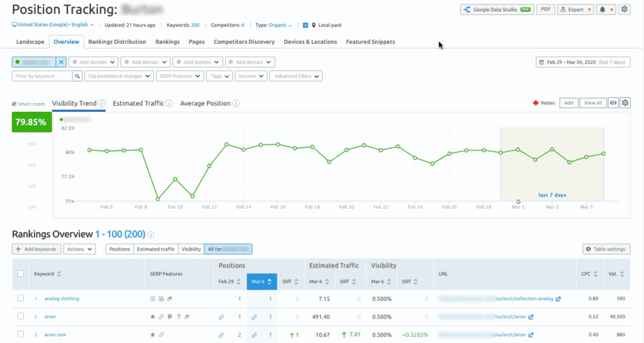The height and width of the screenshot is (343, 644).
Task: Click info icon next to Visibility Trend
Action: 102,104
